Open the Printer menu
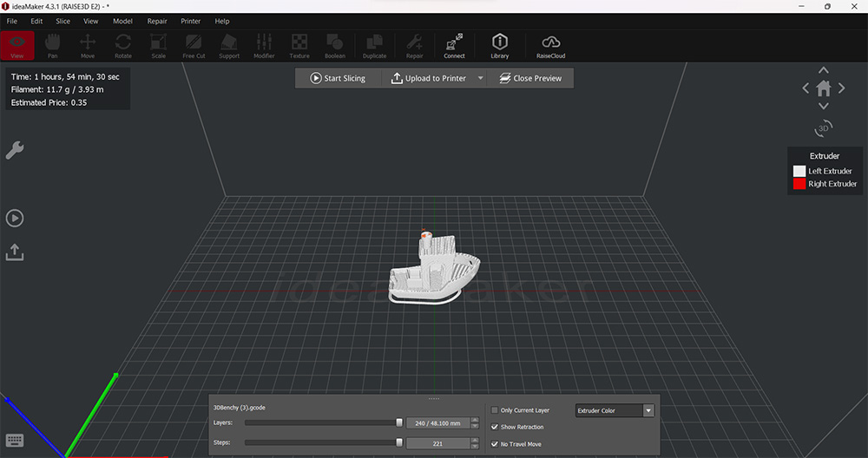 coord(190,21)
